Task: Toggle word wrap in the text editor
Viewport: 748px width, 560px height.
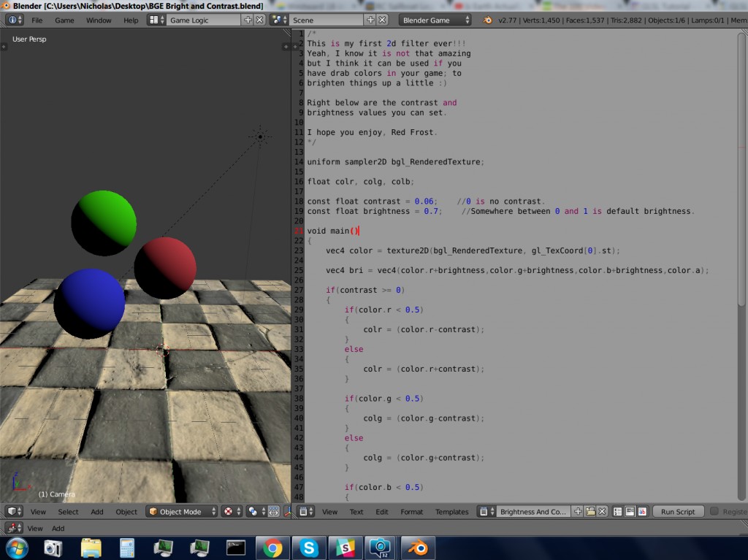Action: (631, 512)
